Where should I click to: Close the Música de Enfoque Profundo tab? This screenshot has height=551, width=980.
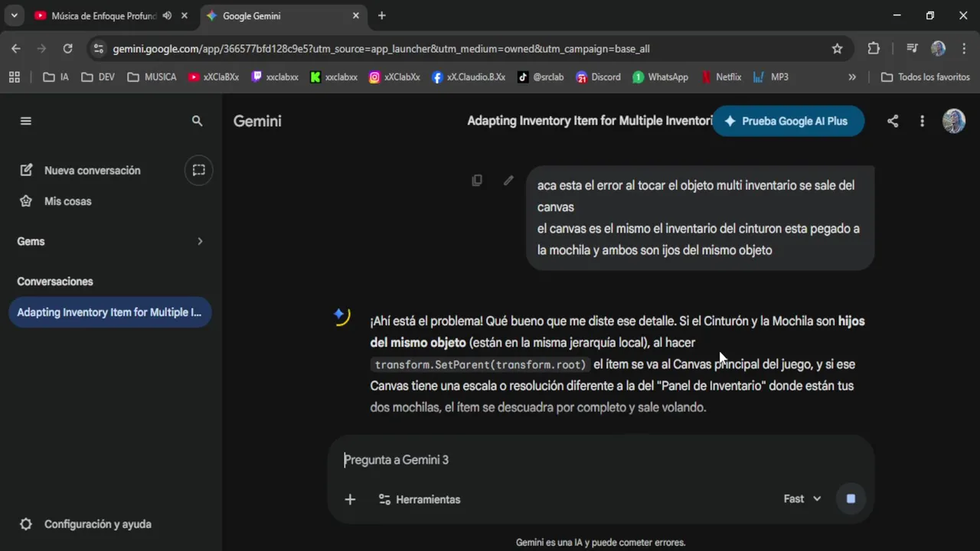(185, 15)
